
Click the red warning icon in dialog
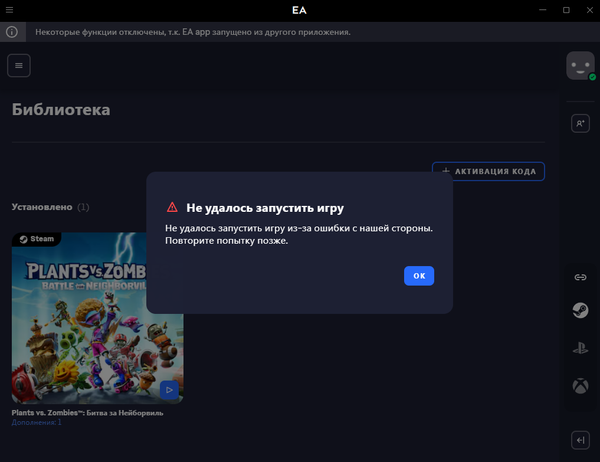pos(172,208)
